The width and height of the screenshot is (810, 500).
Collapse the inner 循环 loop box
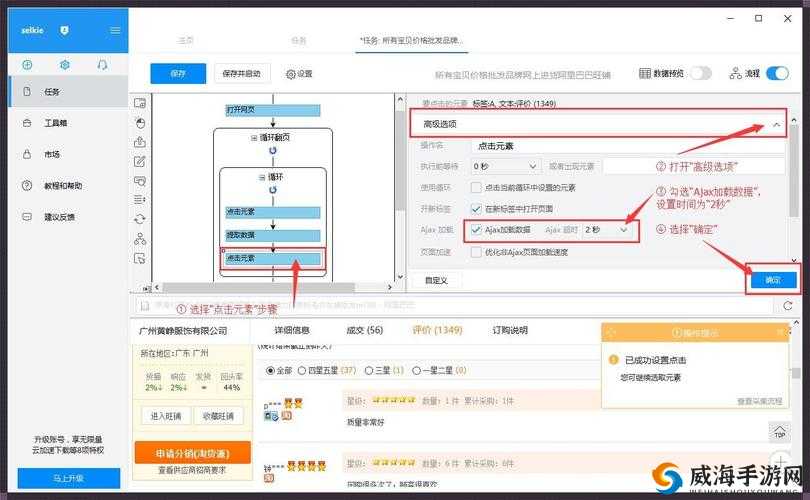click(261, 177)
